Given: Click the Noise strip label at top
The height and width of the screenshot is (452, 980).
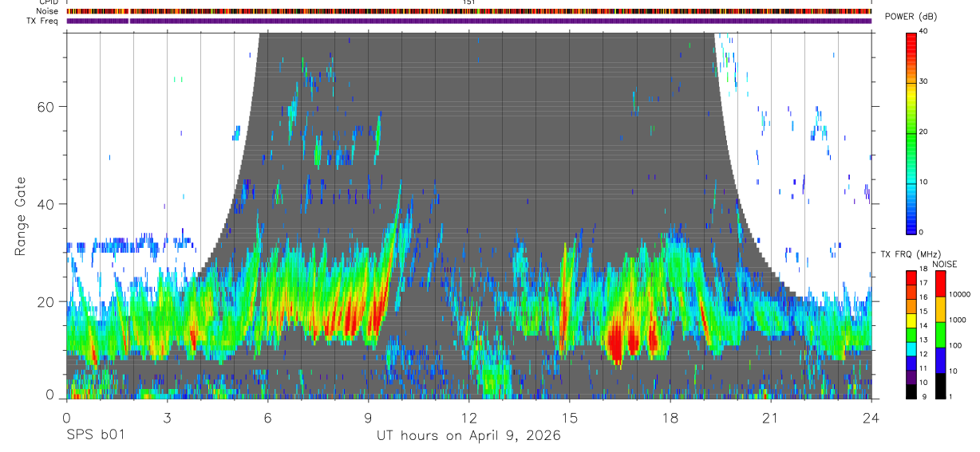Looking at the screenshot, I should pos(47,12).
